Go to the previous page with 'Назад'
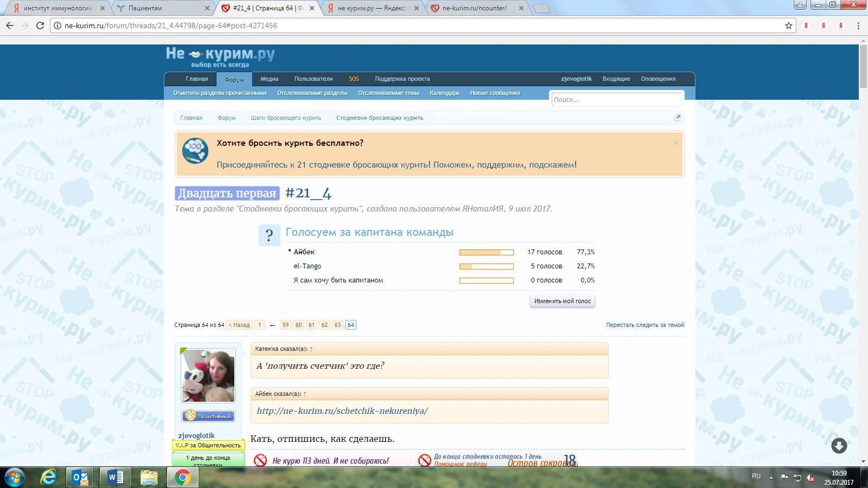 (x=239, y=325)
